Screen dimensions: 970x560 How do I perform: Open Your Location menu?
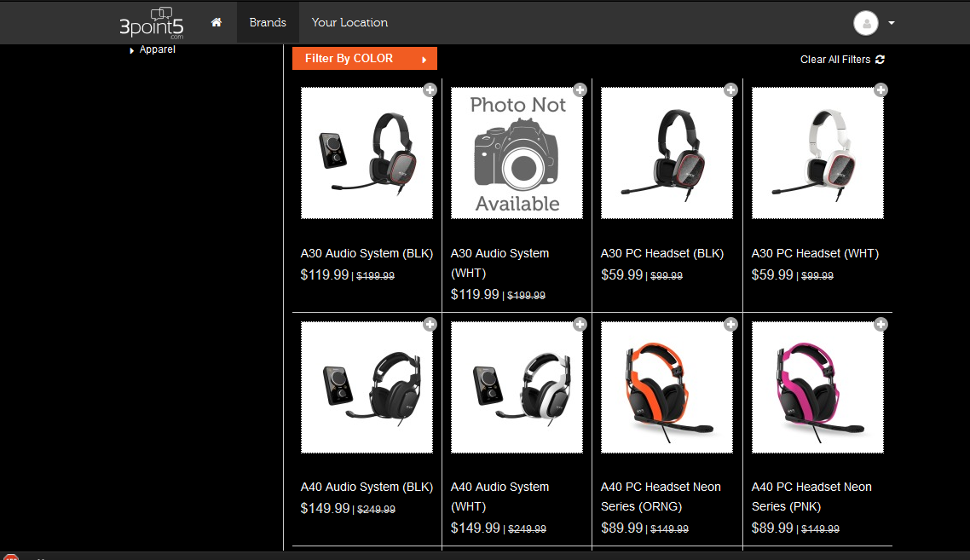tap(349, 22)
